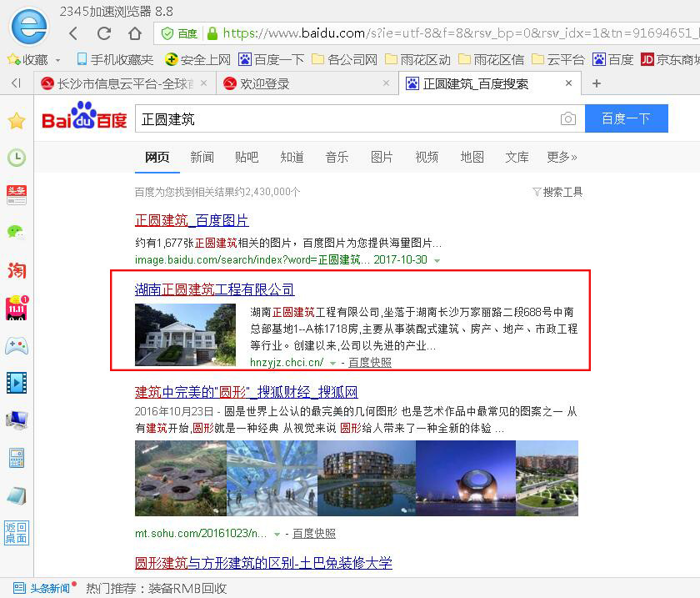Image resolution: width=700 pixels, height=598 pixels.
Task: Select 地图 search category
Action: point(472,157)
